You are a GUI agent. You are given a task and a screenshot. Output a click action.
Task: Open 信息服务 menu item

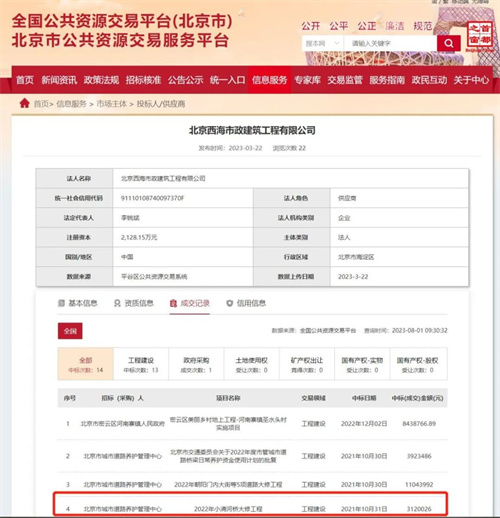269,80
